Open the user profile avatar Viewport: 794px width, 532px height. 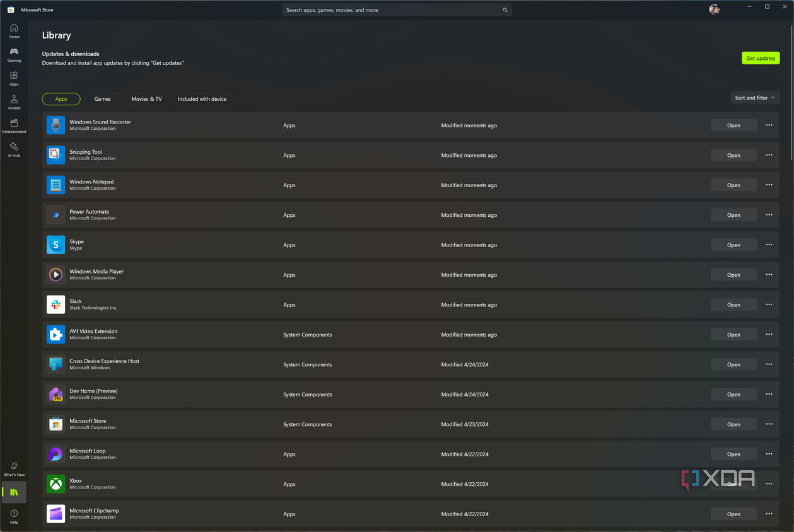[x=715, y=9]
